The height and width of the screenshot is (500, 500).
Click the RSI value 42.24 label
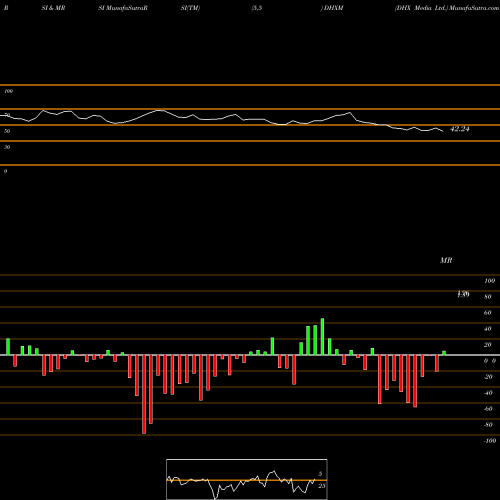click(x=460, y=129)
